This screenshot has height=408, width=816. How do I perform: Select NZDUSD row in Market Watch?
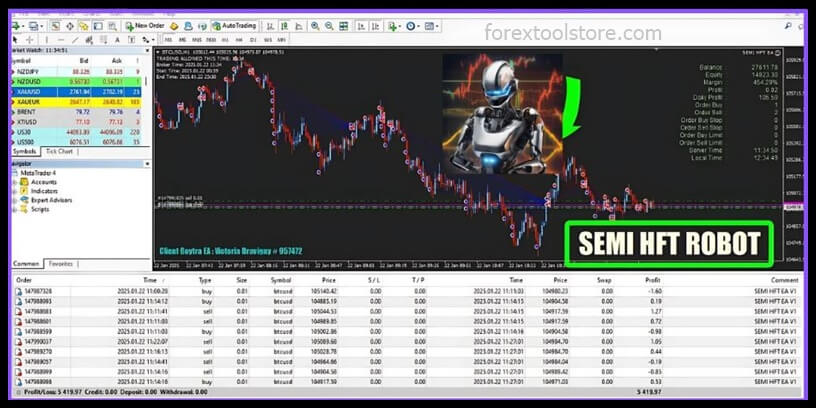76,82
